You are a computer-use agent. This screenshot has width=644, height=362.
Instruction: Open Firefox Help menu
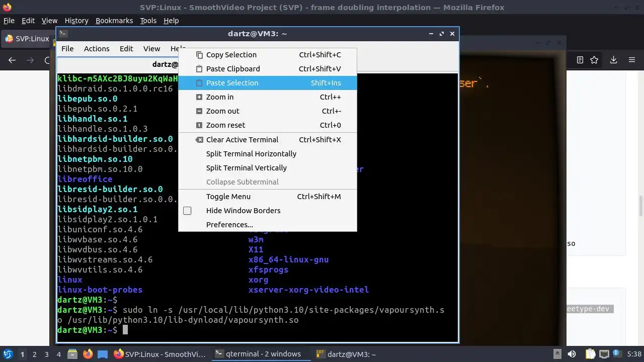171,21
